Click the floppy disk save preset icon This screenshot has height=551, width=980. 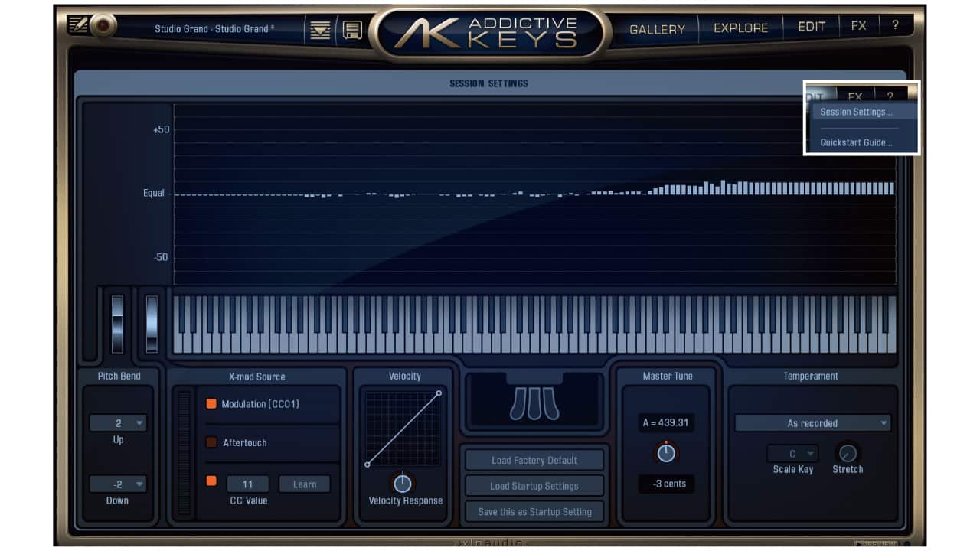352,30
